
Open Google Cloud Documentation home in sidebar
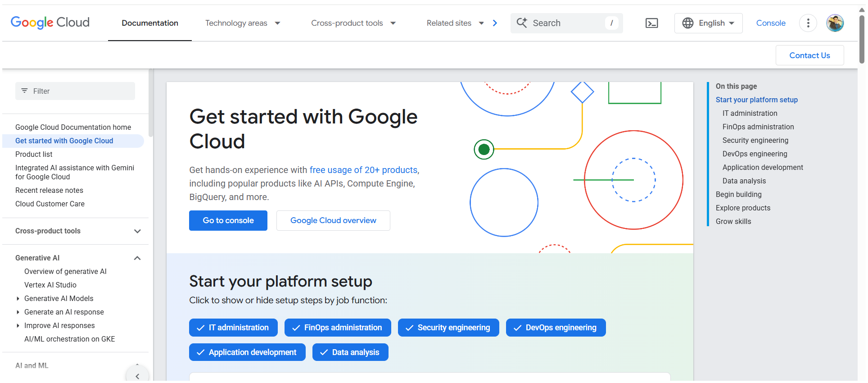click(x=73, y=128)
